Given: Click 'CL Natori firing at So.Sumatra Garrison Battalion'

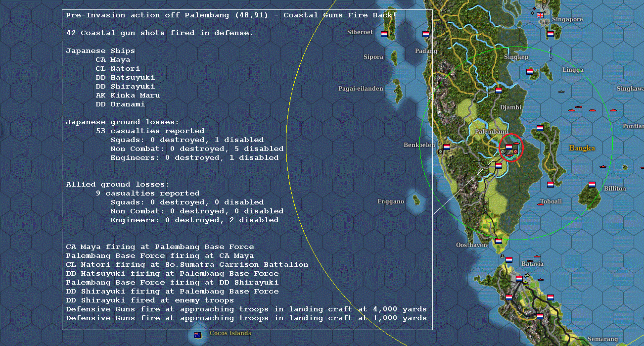Looking at the screenshot, I should [x=187, y=264].
